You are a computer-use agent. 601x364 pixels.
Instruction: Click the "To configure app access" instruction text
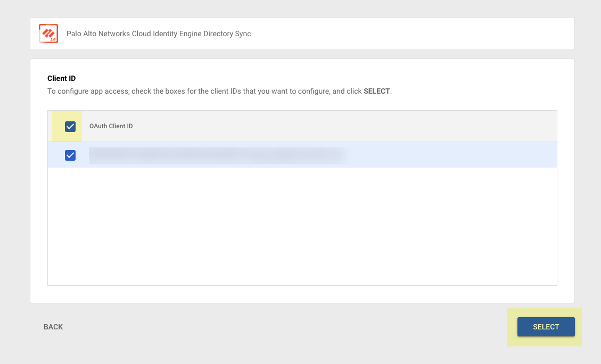(87, 91)
